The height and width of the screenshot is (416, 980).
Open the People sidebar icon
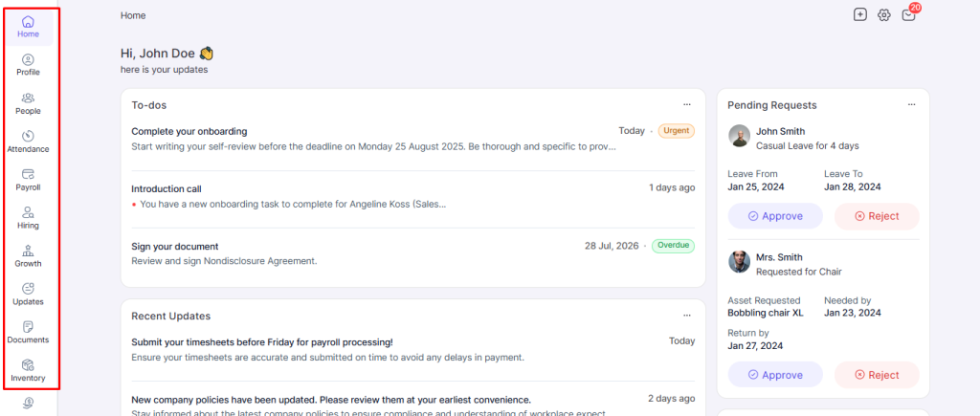(x=28, y=103)
